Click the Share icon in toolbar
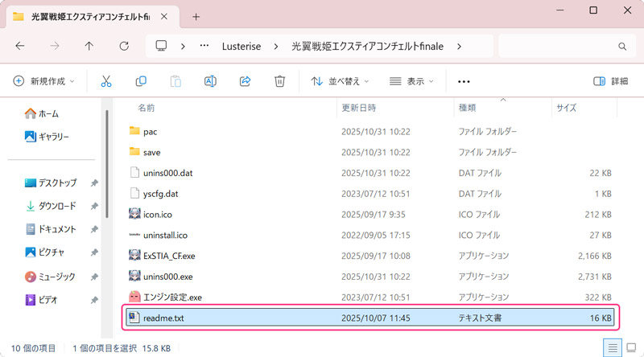 point(246,81)
